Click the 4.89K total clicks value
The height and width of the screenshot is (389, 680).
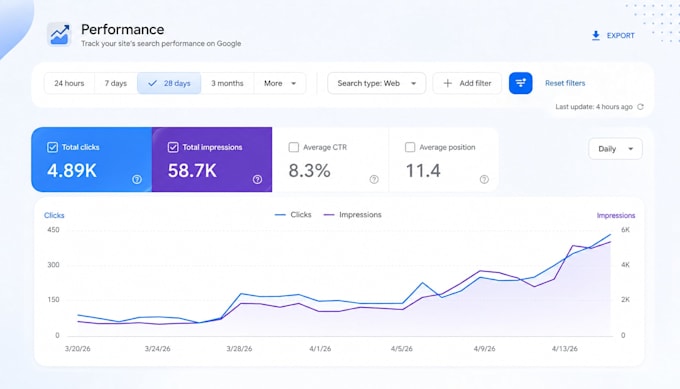point(72,170)
